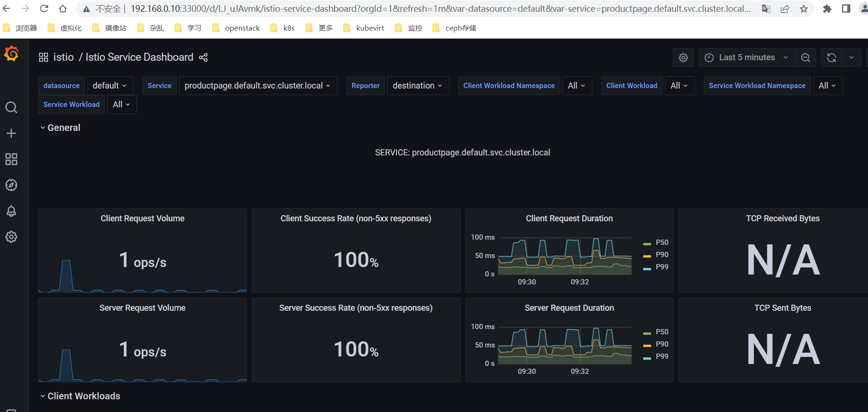Open the sidebar search icon
Screen dimensions: 868x412
[x=11, y=108]
